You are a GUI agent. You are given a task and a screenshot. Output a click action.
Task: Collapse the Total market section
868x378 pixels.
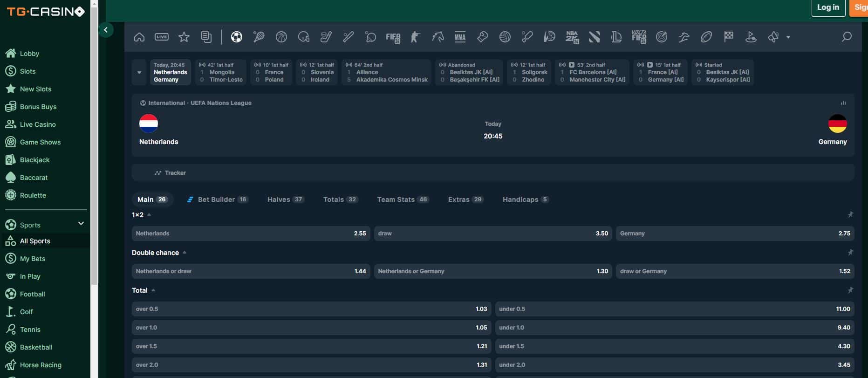(153, 290)
